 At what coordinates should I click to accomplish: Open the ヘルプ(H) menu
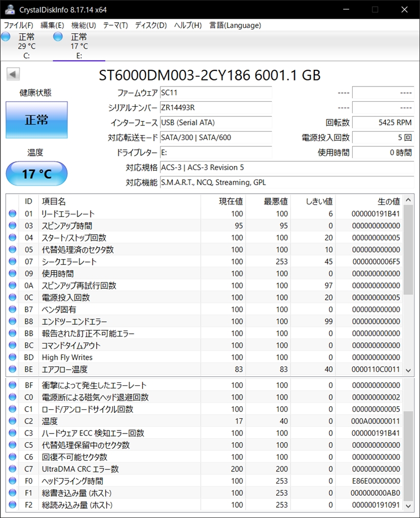click(188, 25)
